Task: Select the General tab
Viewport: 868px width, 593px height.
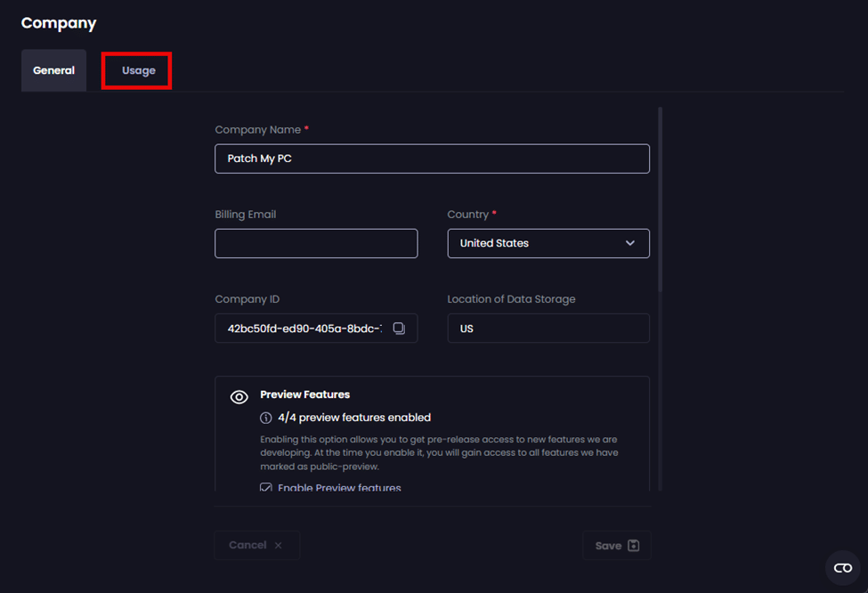Action: 54,70
